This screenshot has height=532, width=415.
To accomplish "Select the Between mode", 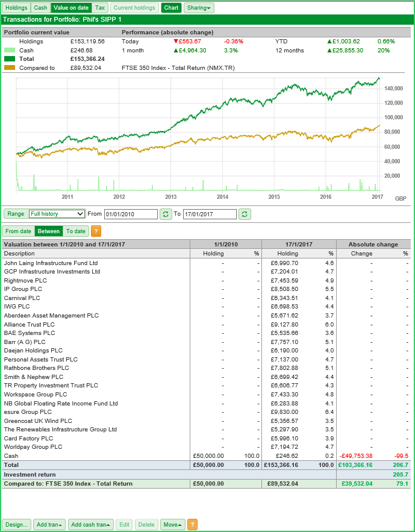I will point(48,231).
